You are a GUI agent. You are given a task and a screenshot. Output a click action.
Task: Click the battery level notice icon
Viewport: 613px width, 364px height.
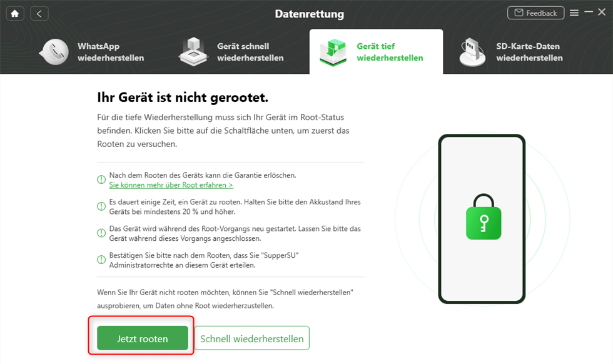pyautogui.click(x=101, y=206)
